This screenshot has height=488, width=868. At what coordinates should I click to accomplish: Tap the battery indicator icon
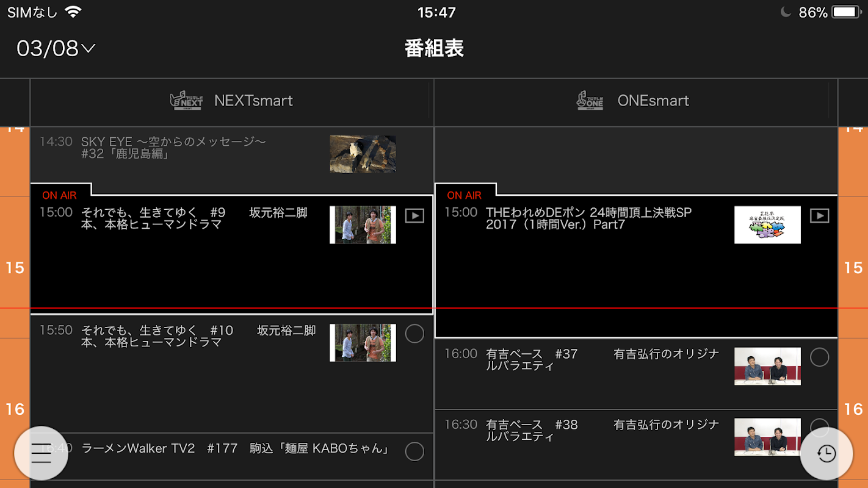(847, 12)
